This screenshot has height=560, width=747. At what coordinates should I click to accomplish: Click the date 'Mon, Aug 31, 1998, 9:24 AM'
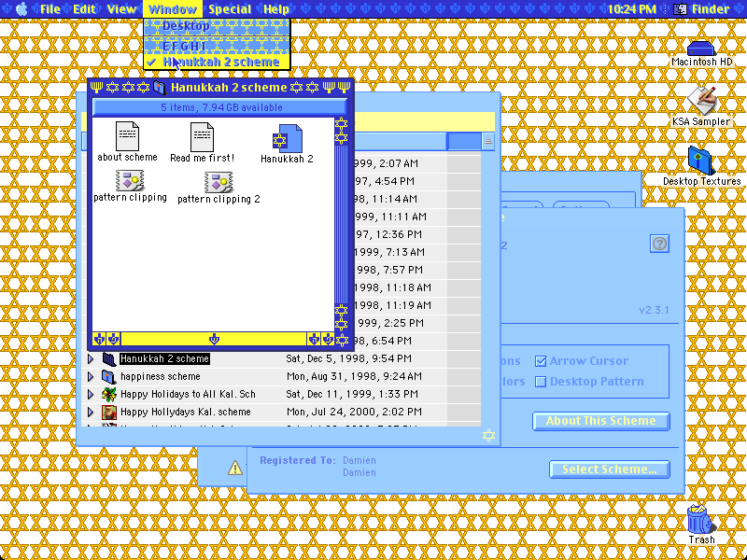point(354,377)
